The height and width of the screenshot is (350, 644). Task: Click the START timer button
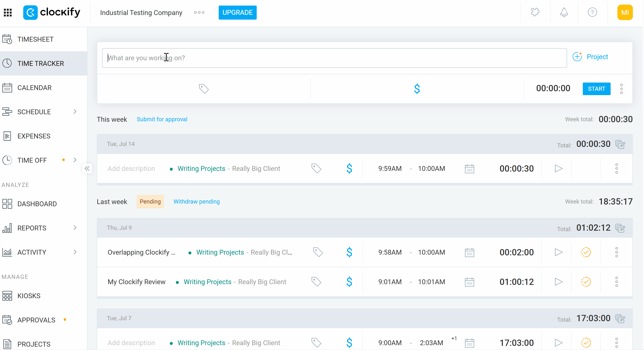tap(597, 89)
